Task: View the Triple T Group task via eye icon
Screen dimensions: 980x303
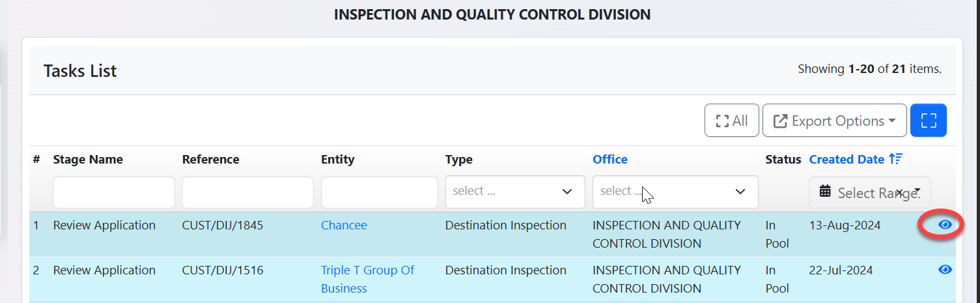Action: (x=945, y=270)
